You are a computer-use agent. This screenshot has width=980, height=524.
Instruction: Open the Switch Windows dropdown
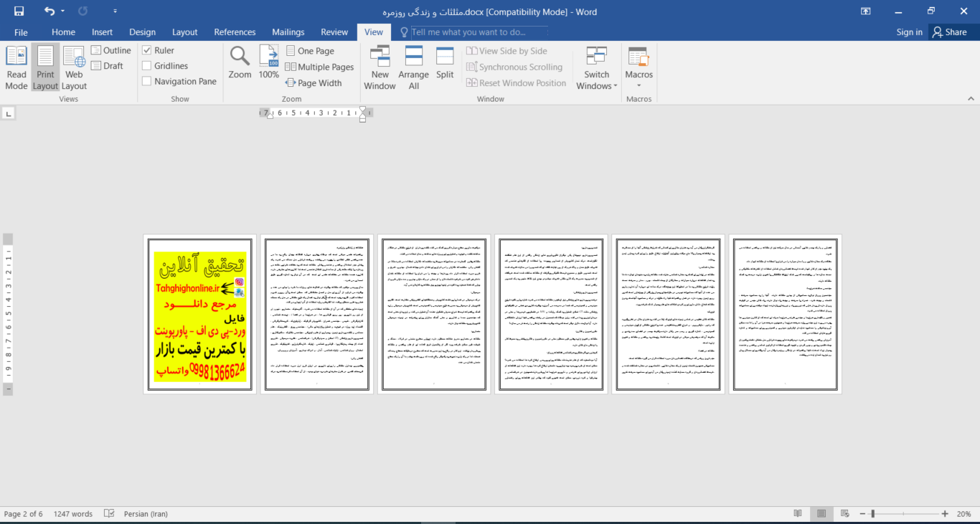596,68
